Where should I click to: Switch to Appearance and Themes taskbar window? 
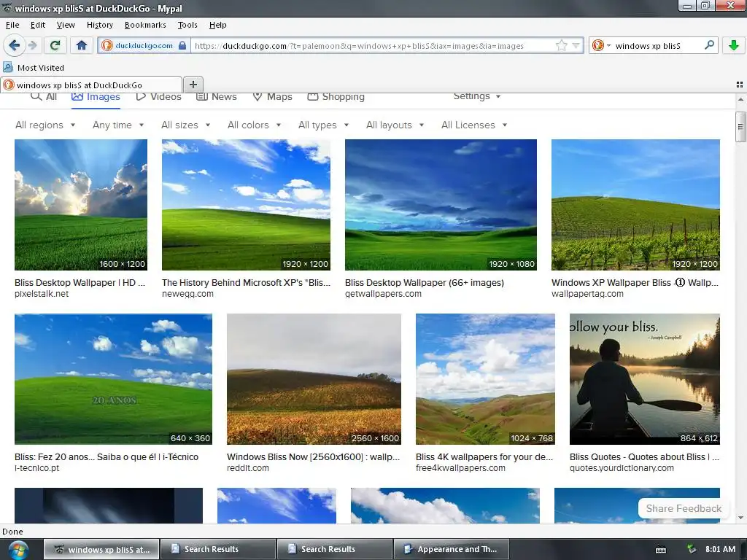[451, 549]
